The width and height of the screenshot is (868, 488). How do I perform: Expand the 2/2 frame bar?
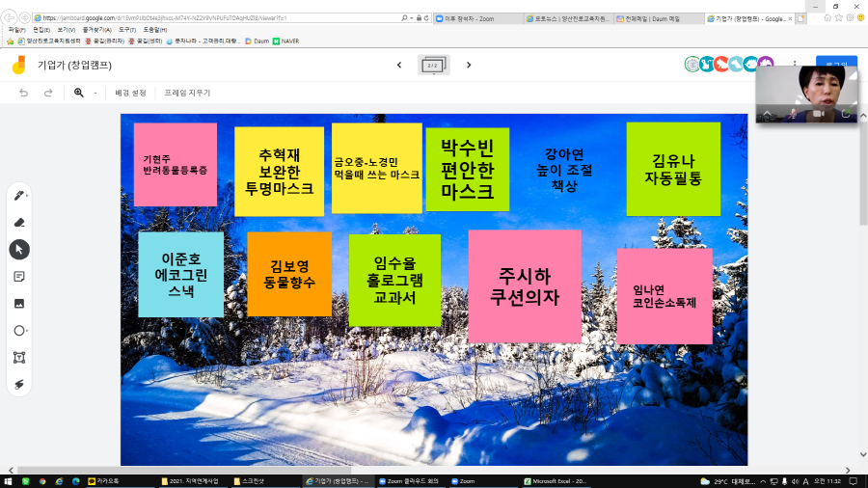(x=433, y=66)
